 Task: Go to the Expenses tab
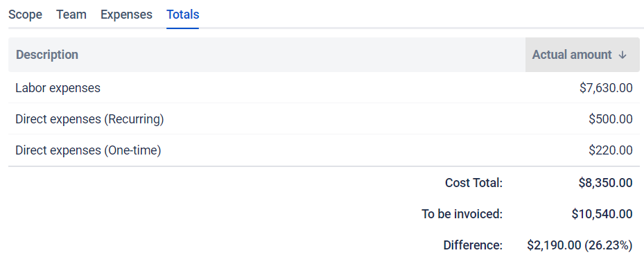[x=126, y=15]
